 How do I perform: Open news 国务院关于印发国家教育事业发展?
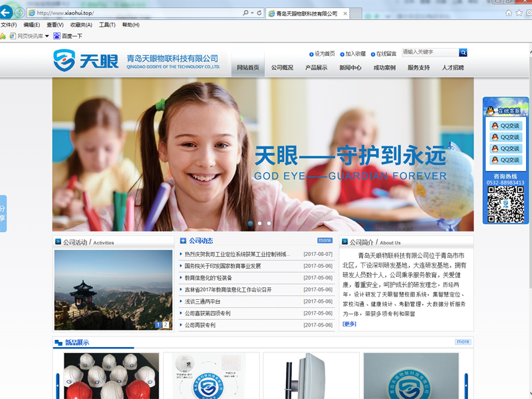click(x=223, y=266)
